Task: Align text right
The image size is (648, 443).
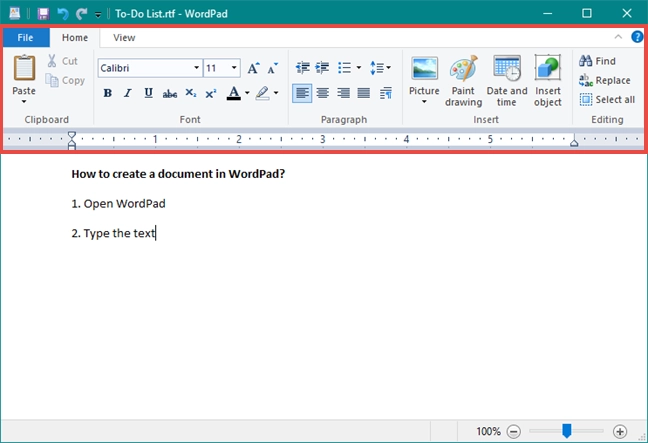Action: tap(343, 93)
